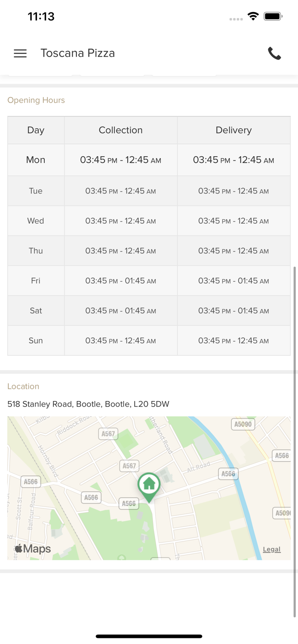Check the Wi-Fi status icon
Image resolution: width=298 pixels, height=644 pixels.
coord(253,16)
